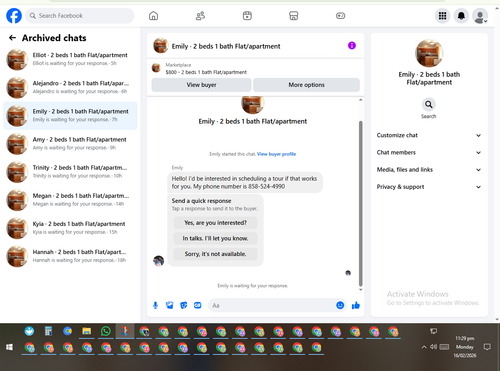
Task: Open Windows Start menu
Action: [9, 347]
